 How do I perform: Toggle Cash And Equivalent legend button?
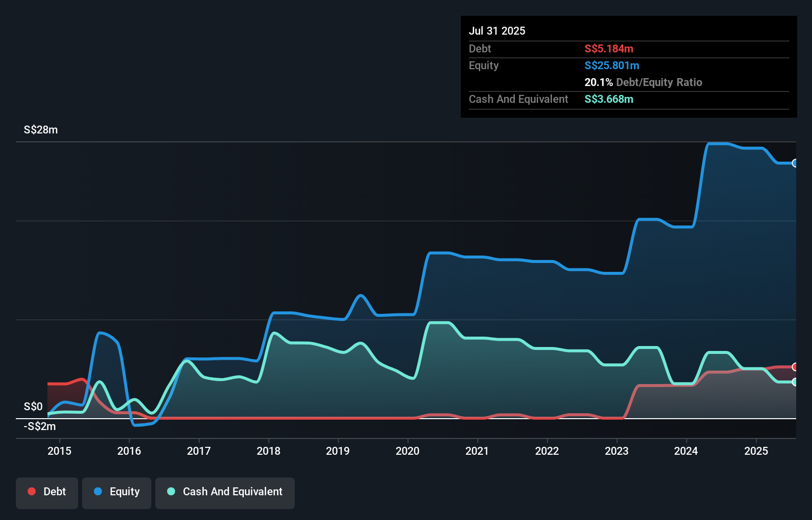click(x=225, y=493)
